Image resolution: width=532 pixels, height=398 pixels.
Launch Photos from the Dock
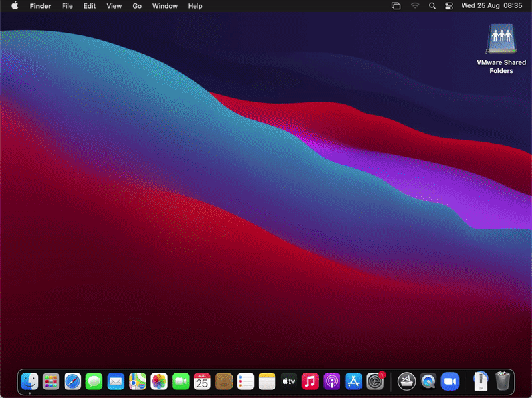tap(159, 381)
